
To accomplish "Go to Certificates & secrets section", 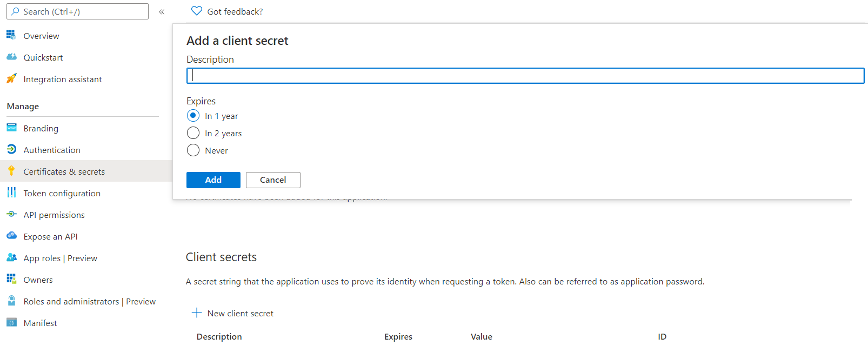I will coord(64,171).
